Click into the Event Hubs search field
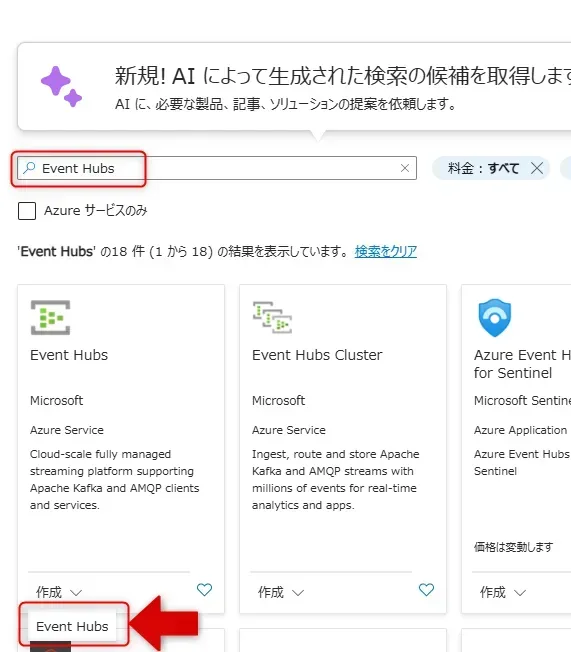 217,168
